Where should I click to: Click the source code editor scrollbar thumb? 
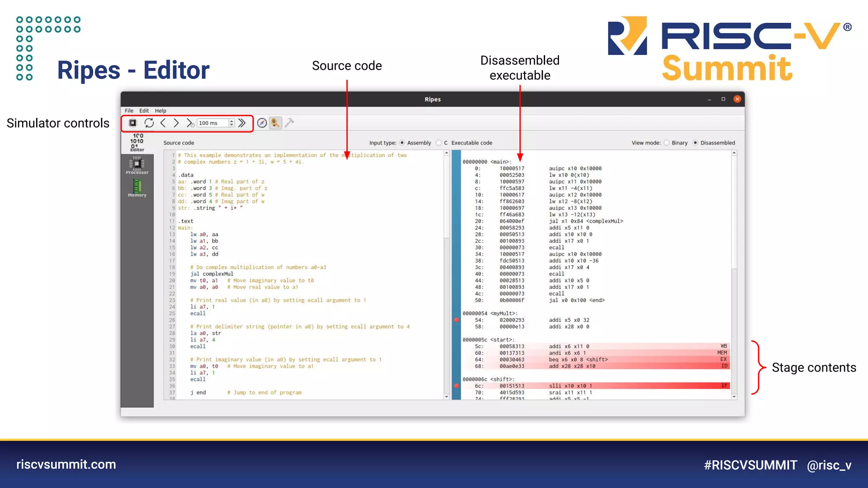446,197
